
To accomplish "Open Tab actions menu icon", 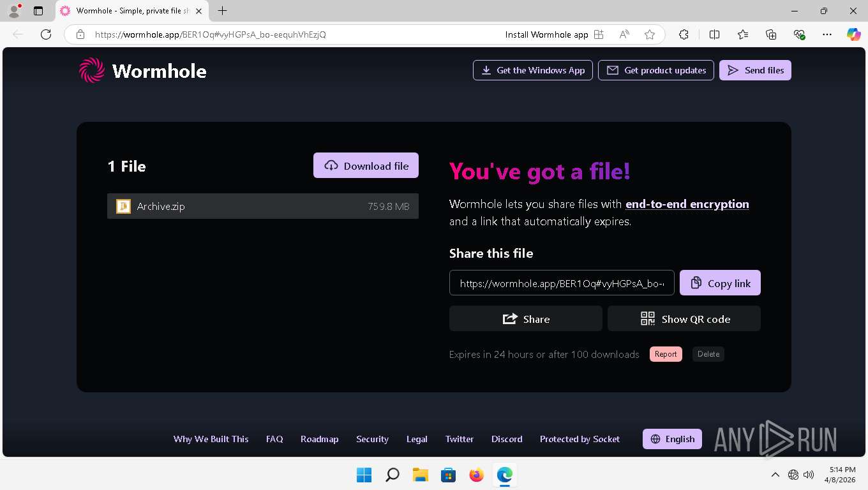I will click(38, 11).
